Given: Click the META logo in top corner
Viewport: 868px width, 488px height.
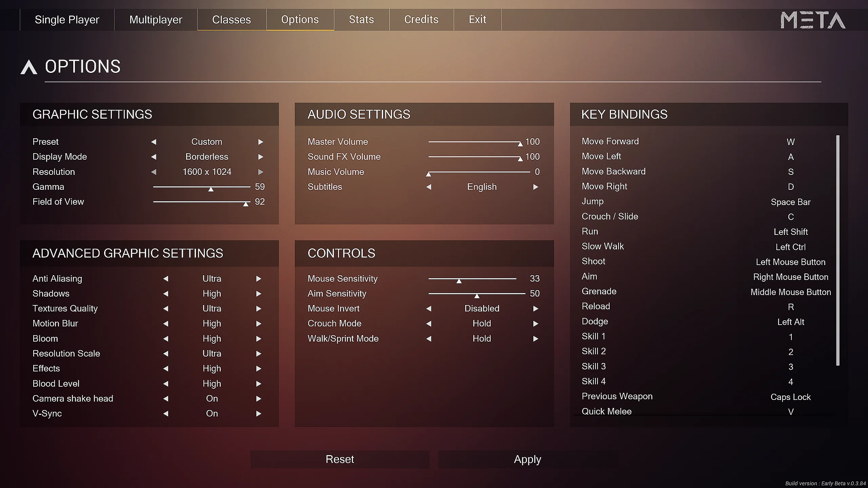Looking at the screenshot, I should tap(813, 20).
